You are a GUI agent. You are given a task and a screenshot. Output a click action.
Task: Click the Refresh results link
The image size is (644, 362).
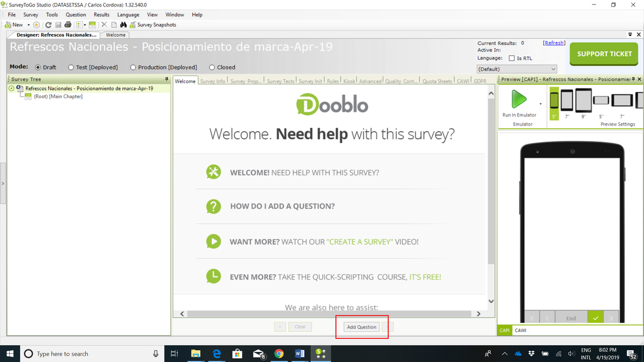[554, 43]
